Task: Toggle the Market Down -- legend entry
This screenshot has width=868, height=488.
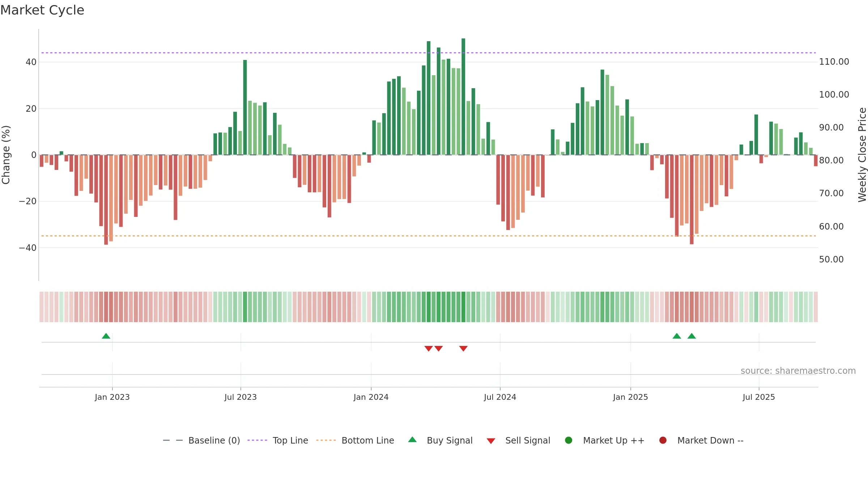Action: tap(701, 440)
